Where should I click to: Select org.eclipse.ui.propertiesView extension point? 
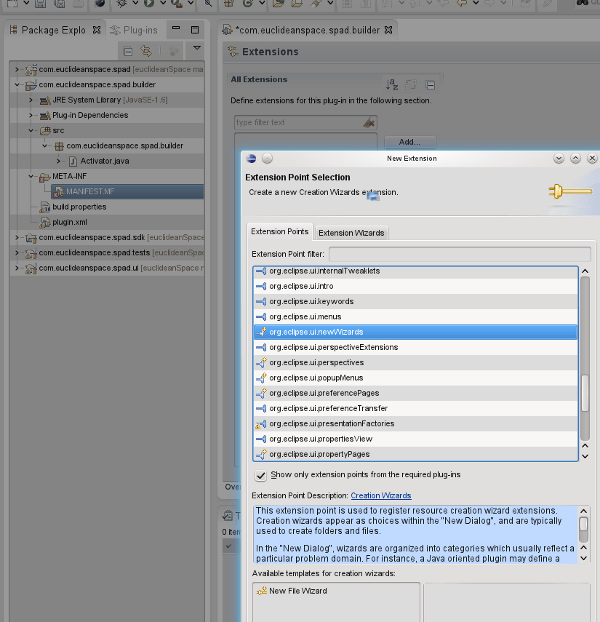point(416,439)
